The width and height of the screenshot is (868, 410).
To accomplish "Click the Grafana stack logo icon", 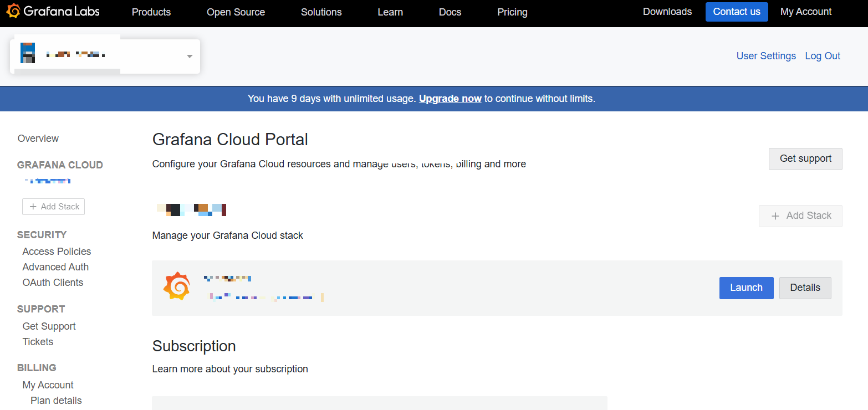I will (177, 286).
